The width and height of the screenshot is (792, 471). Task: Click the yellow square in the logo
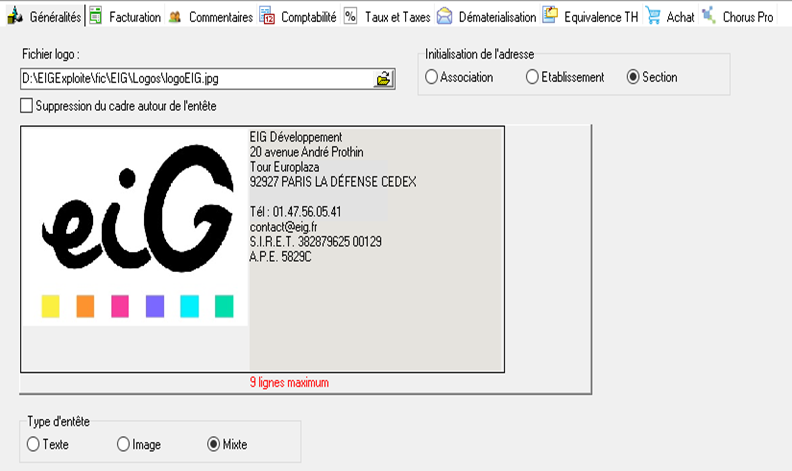tap(51, 306)
